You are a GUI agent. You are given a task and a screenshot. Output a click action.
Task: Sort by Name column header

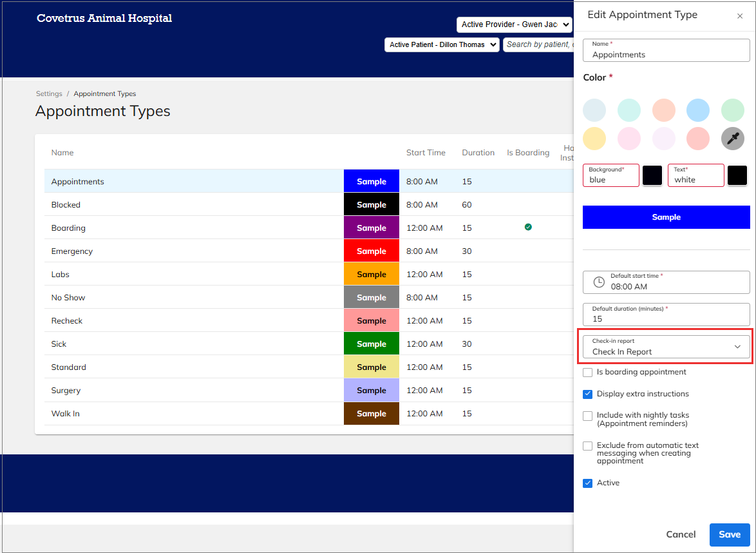point(62,153)
